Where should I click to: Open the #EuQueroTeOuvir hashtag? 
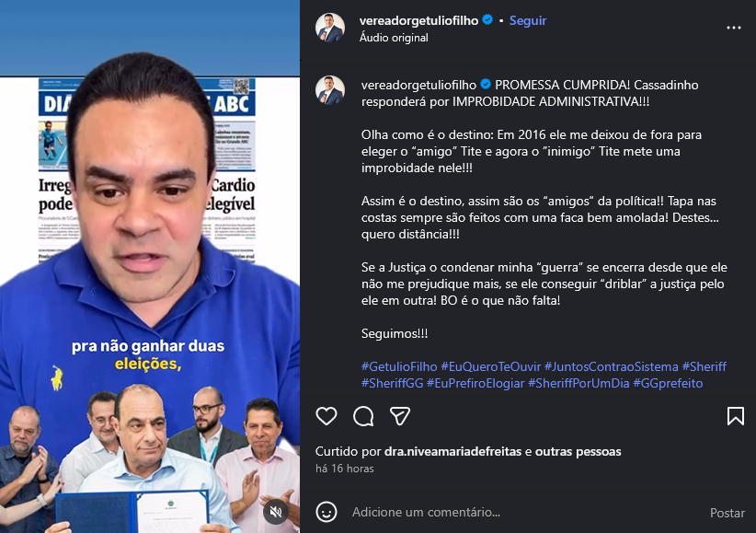(491, 366)
